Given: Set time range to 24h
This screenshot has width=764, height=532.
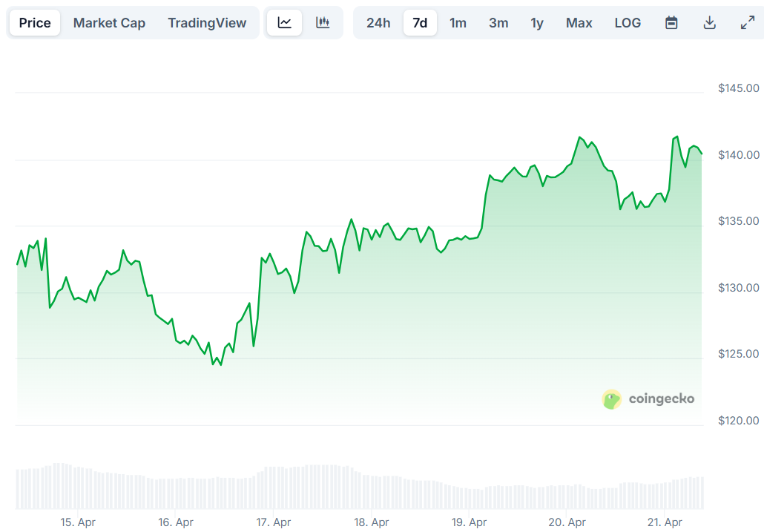Looking at the screenshot, I should click(x=378, y=23).
